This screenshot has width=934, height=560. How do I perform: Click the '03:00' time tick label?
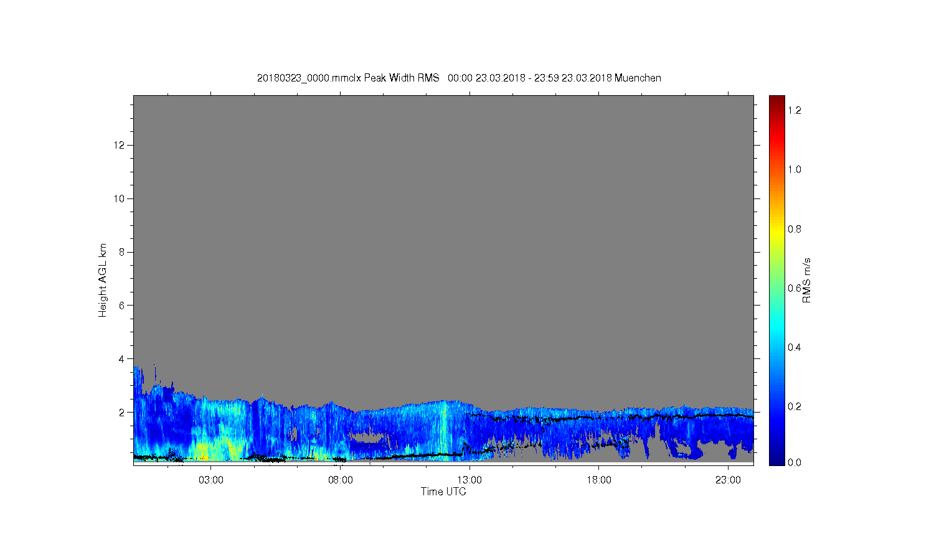point(211,480)
